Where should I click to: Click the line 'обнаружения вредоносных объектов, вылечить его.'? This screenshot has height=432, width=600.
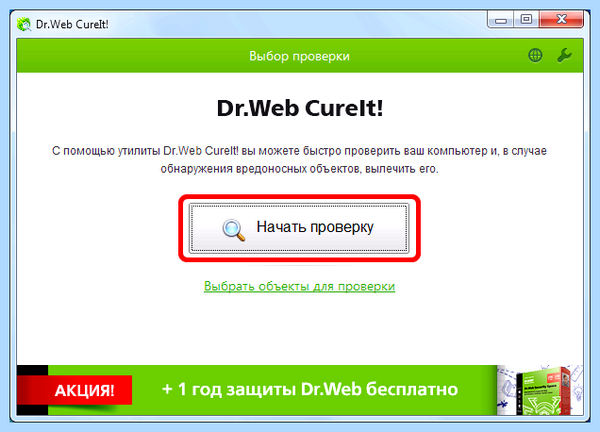tap(299, 169)
